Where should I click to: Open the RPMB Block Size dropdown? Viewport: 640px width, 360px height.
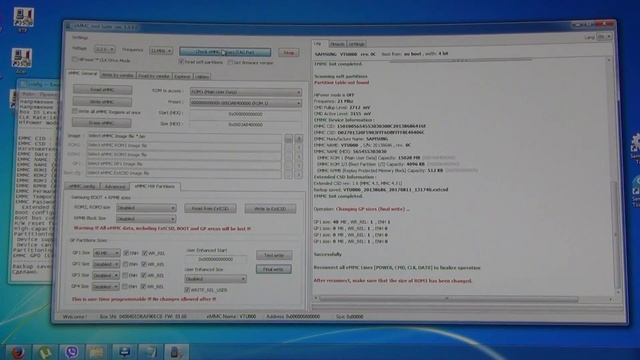[x=146, y=219]
